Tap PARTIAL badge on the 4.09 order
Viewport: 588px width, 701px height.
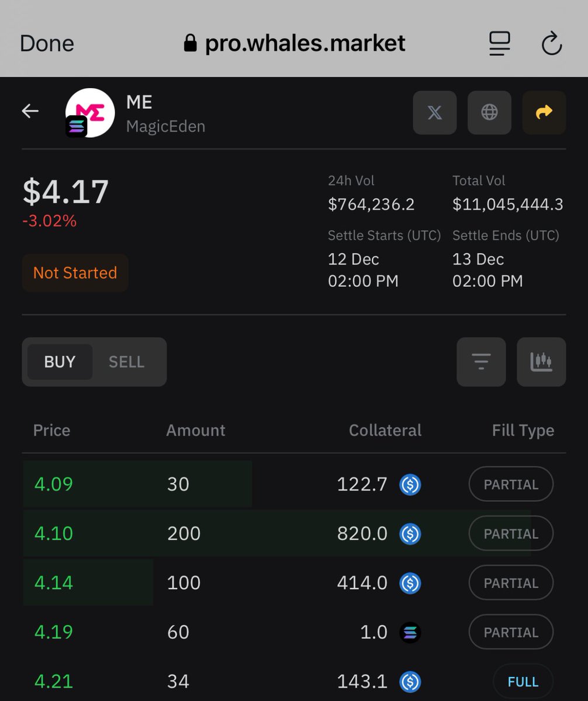(x=511, y=484)
